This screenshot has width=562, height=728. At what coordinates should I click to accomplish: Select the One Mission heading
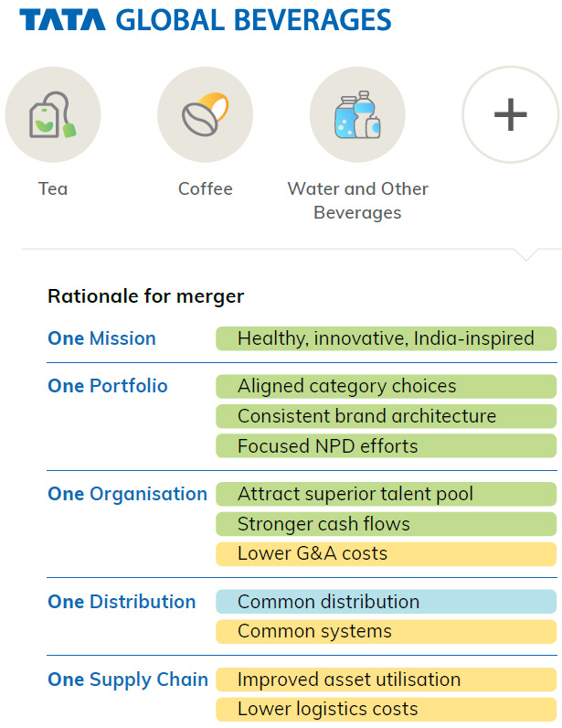101,338
